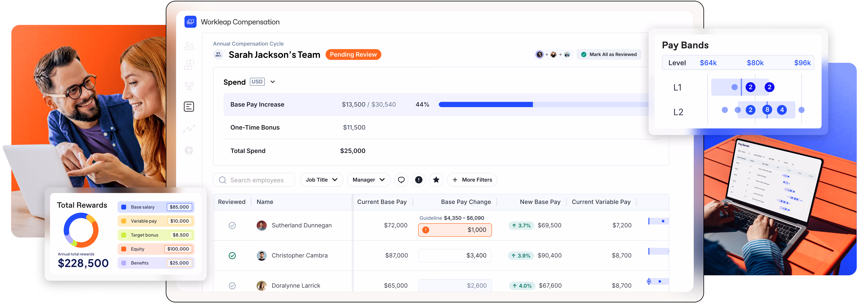Click the blue Base salary color swatch

coord(124,207)
